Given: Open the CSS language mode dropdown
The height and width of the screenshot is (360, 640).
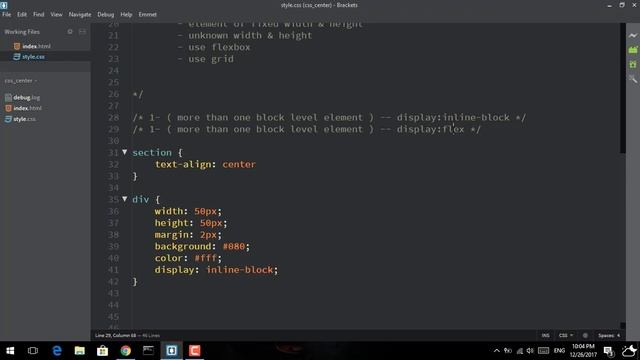Looking at the screenshot, I should click(566, 336).
